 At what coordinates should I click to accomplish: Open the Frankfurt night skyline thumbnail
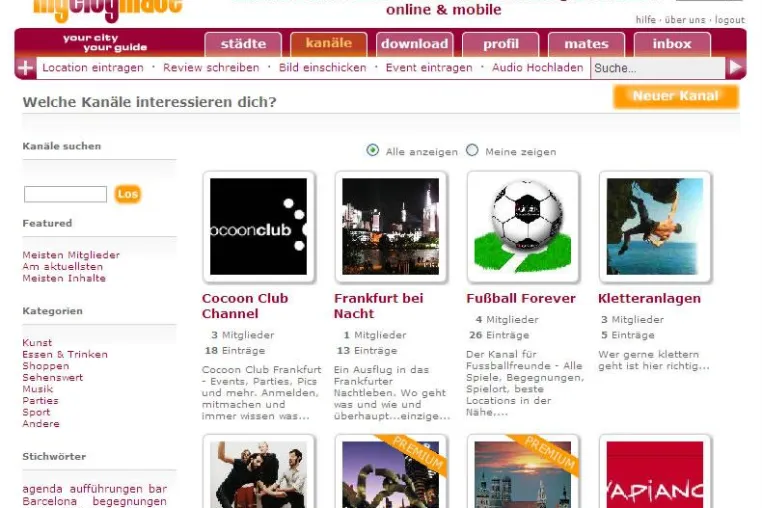(391, 227)
